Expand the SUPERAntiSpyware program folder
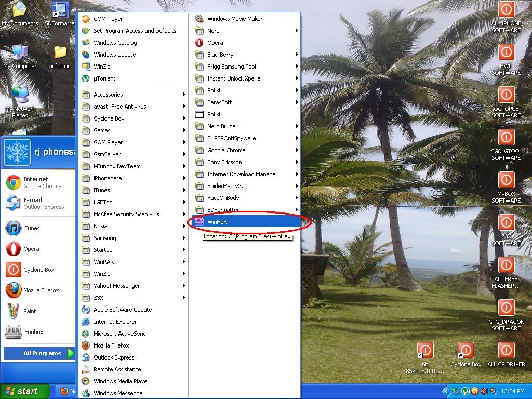 (246, 138)
